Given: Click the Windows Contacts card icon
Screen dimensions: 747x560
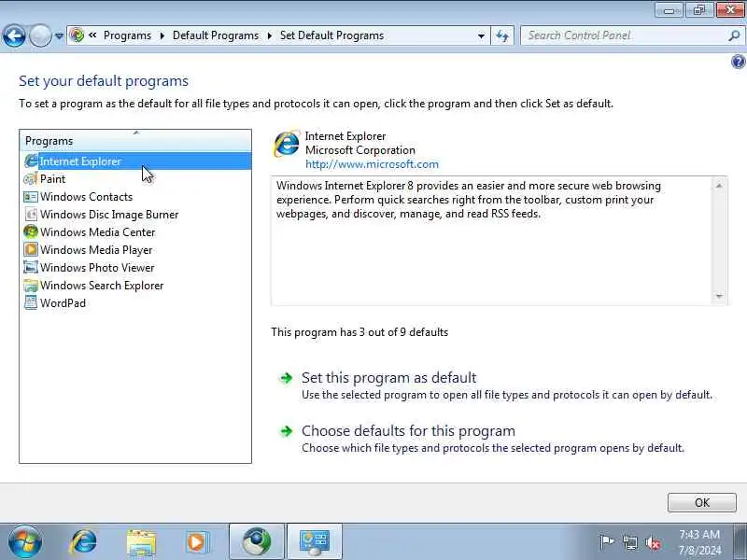Looking at the screenshot, I should point(31,197).
